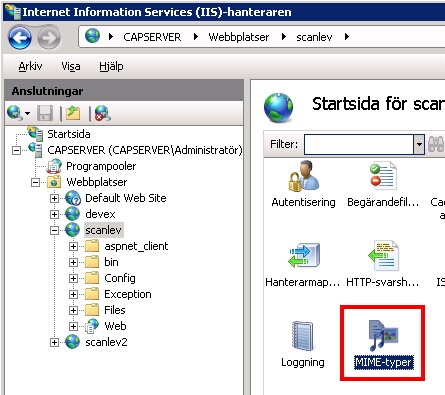Screen dimensions: 445x395
Task: Open the Arkiv menu
Action: (x=30, y=66)
